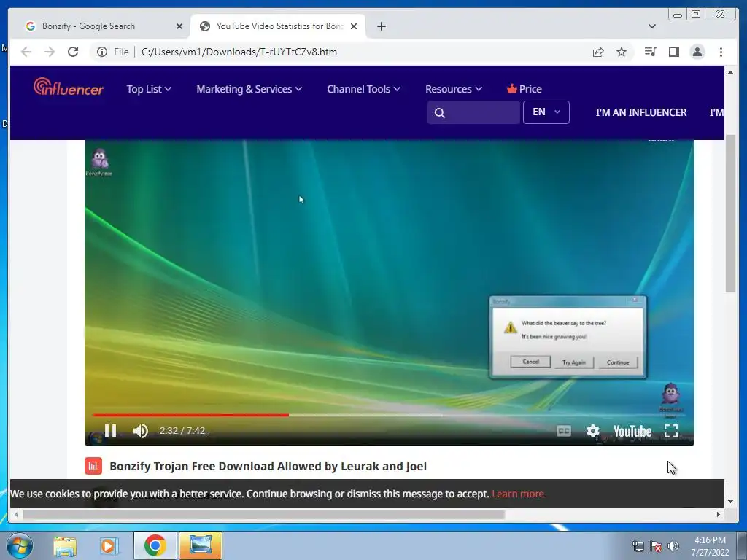Click the Action Center flag icon
The height and width of the screenshot is (560, 747).
pos(656,546)
